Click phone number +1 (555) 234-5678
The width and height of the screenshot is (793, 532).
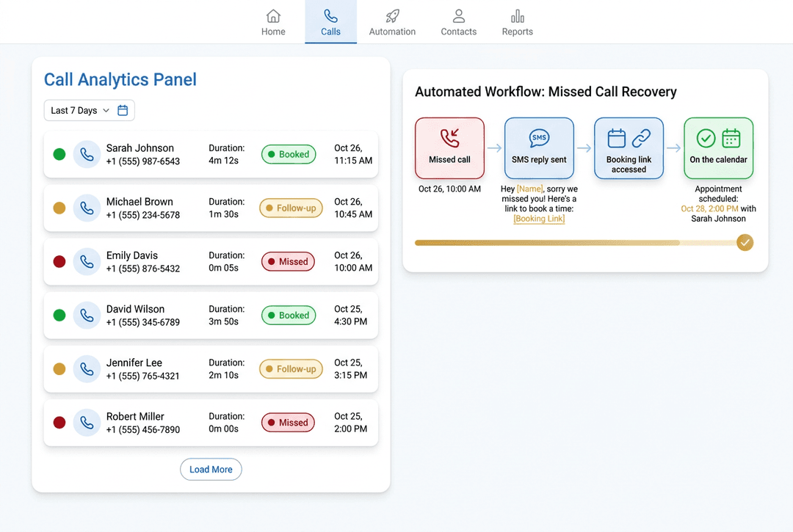[143, 215]
